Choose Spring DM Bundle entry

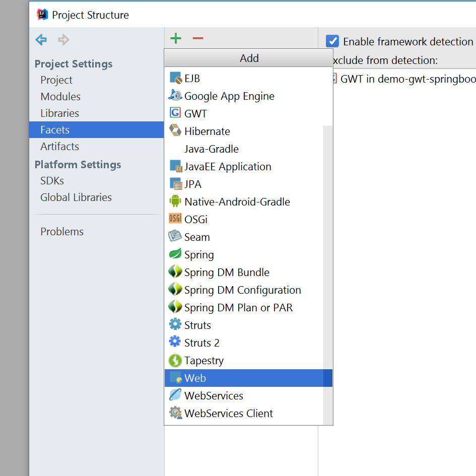pos(244,272)
